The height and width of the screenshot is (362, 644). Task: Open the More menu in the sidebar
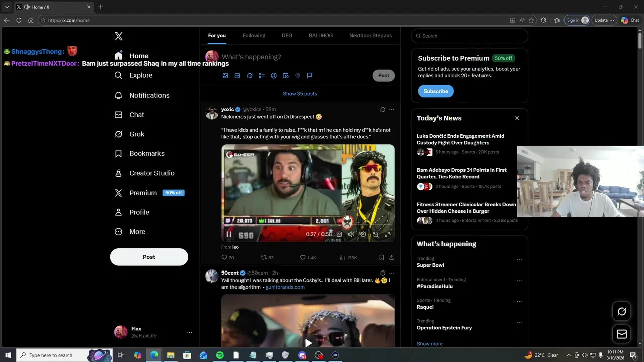[x=130, y=232]
